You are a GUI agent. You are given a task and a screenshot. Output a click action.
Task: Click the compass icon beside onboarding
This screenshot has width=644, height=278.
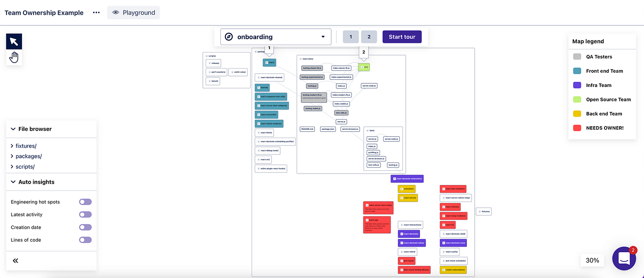tap(229, 36)
